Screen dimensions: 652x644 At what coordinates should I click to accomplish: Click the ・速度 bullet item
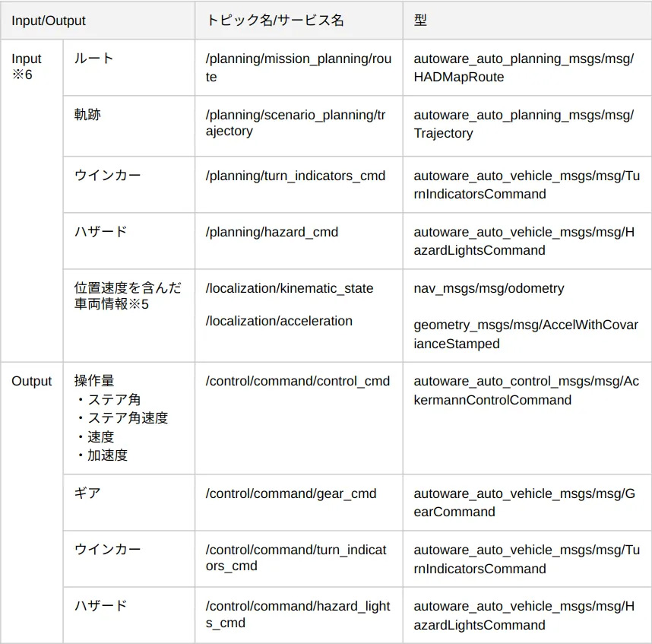(x=94, y=437)
